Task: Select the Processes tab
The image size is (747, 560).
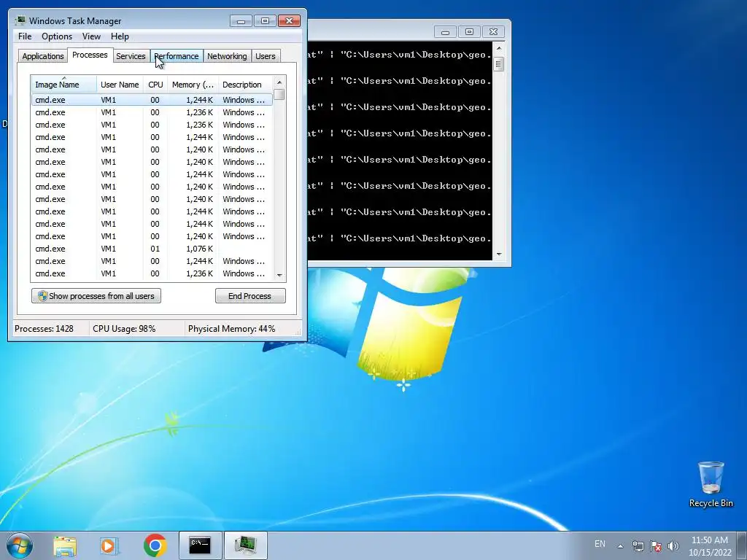Action: click(90, 55)
